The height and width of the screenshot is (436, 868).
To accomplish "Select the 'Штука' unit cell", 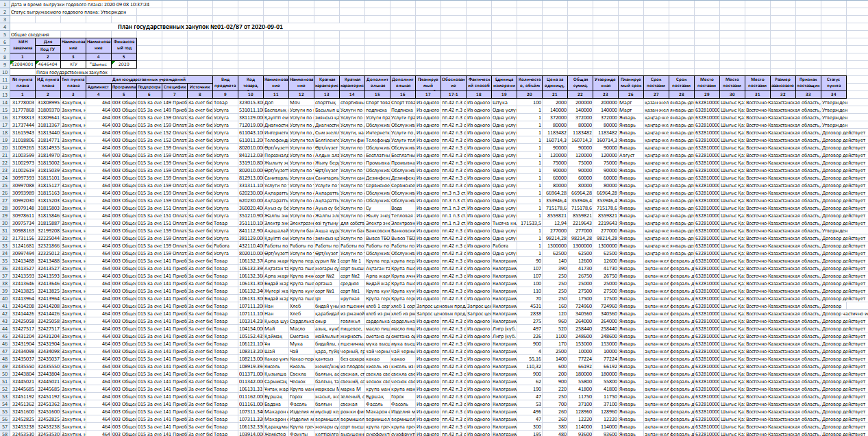I will 505,101.
